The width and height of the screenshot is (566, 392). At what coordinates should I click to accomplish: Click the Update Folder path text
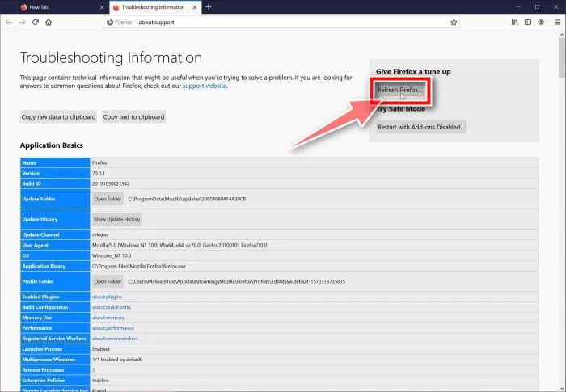point(187,199)
